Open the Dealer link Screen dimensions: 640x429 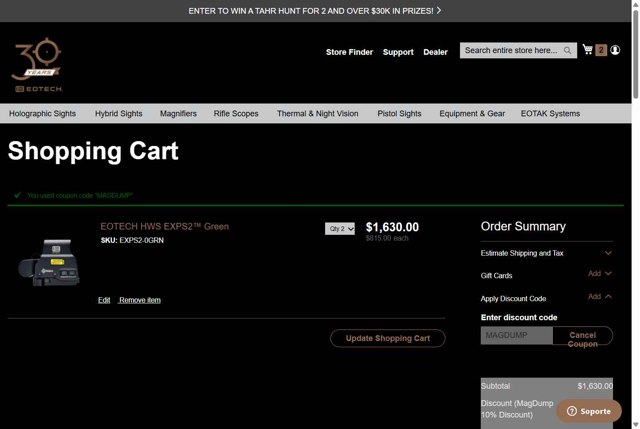click(x=435, y=52)
